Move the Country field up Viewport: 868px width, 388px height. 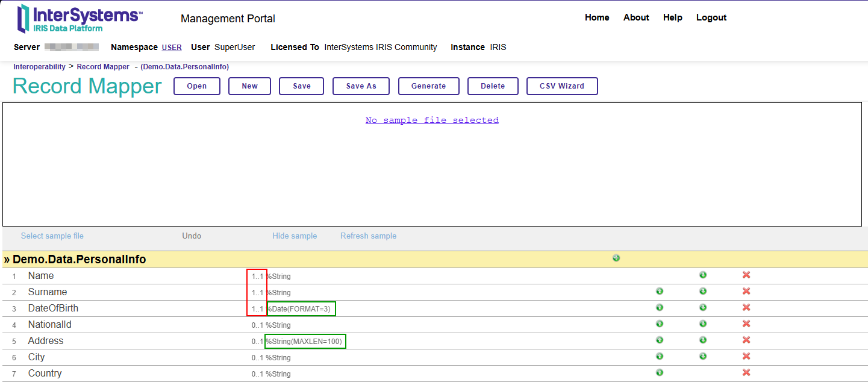click(659, 373)
